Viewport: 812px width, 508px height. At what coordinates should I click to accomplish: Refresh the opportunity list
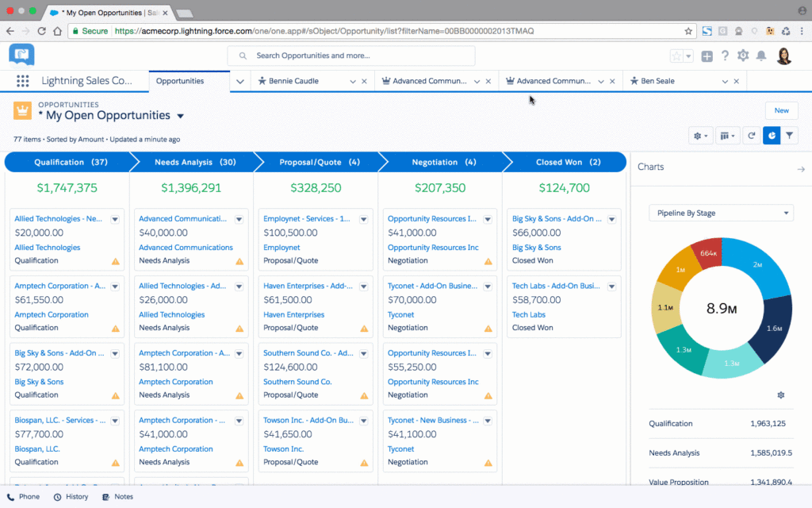tap(752, 136)
